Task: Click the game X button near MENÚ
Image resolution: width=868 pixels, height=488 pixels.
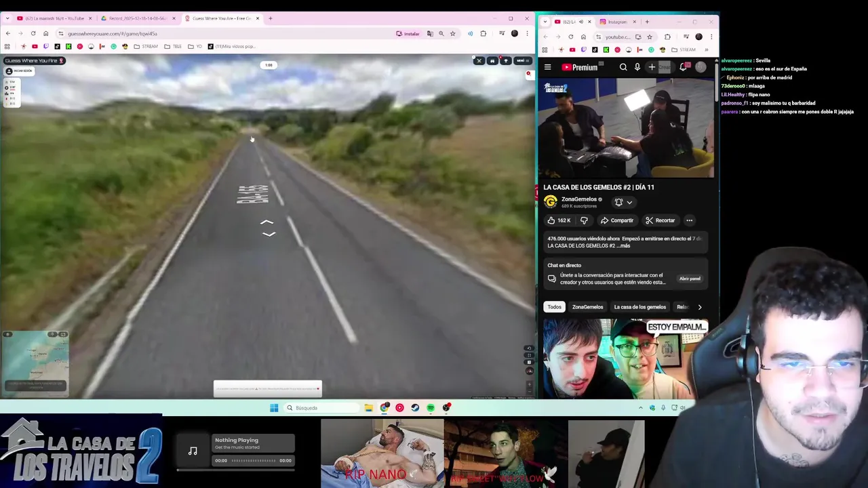Action: point(479,60)
